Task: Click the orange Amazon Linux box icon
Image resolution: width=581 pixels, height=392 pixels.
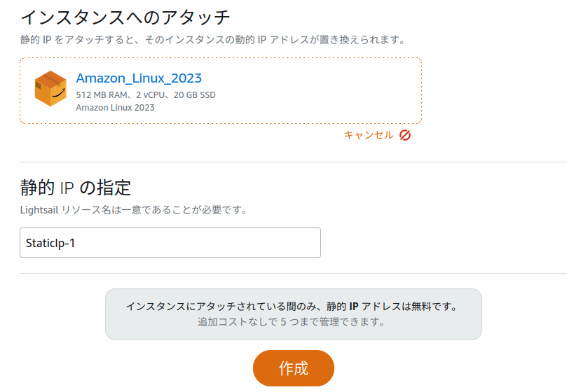Action: coord(50,89)
